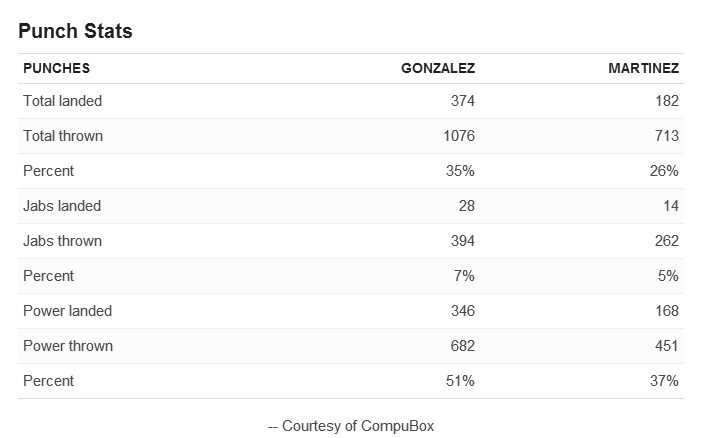Select the Total landed row label
This screenshot has width=702, height=438.
63,101
